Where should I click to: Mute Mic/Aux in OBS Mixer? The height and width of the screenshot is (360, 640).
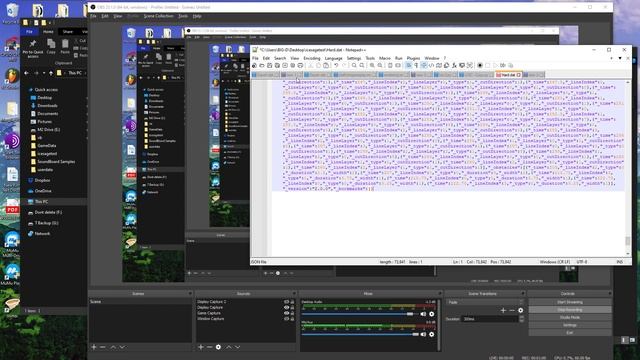pos(423,334)
